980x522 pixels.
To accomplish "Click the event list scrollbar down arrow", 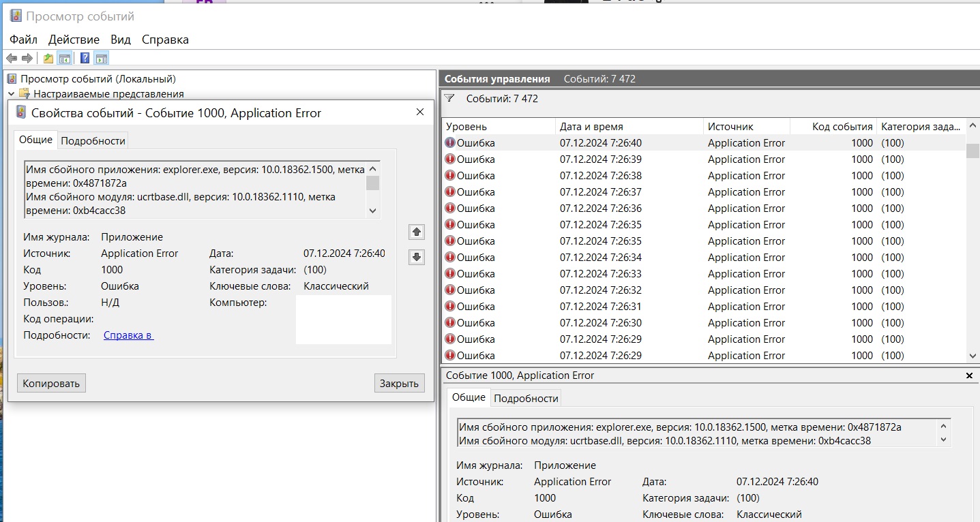I will [972, 356].
